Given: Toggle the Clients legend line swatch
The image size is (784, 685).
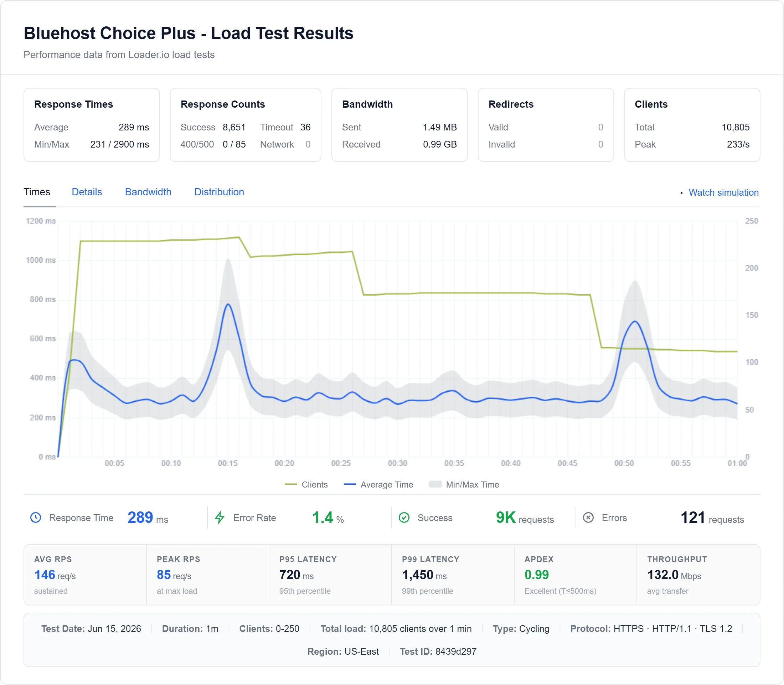Looking at the screenshot, I should pyautogui.click(x=291, y=484).
